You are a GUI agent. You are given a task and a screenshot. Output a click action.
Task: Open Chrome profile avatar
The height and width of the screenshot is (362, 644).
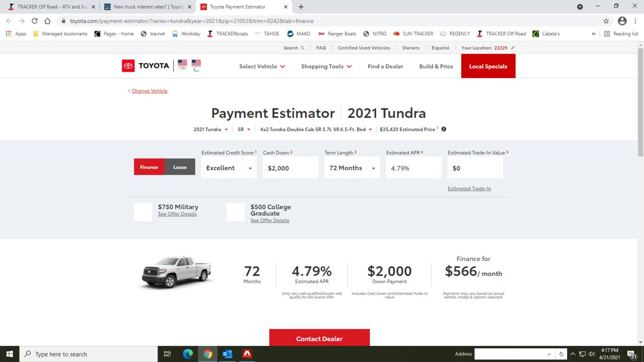[x=622, y=21]
